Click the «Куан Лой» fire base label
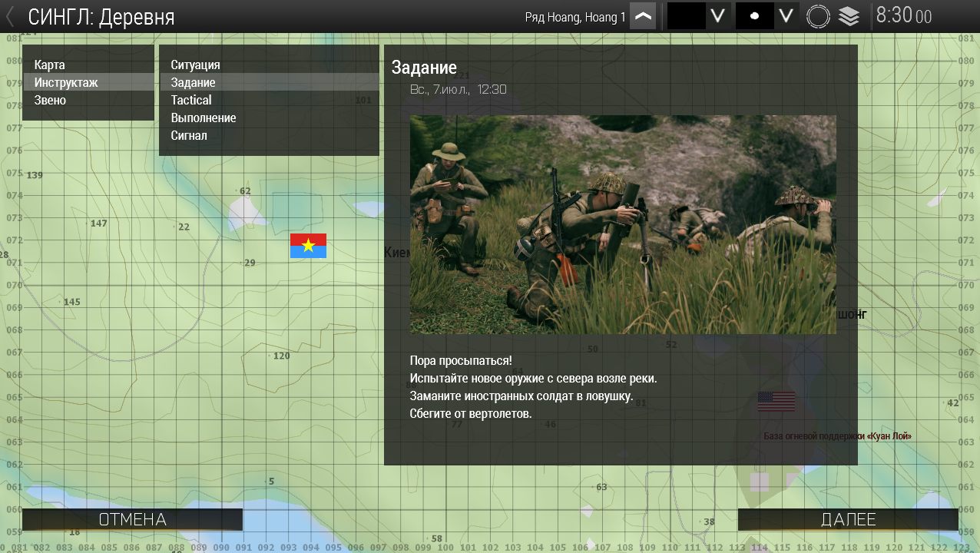980x553 pixels. pos(838,436)
